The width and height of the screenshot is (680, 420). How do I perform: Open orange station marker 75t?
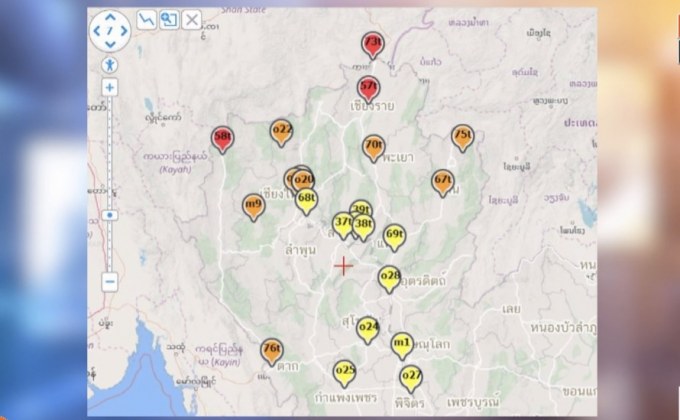click(462, 137)
